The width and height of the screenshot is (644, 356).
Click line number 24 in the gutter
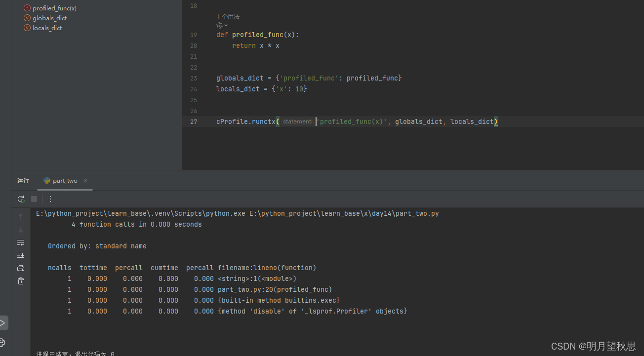[193, 89]
